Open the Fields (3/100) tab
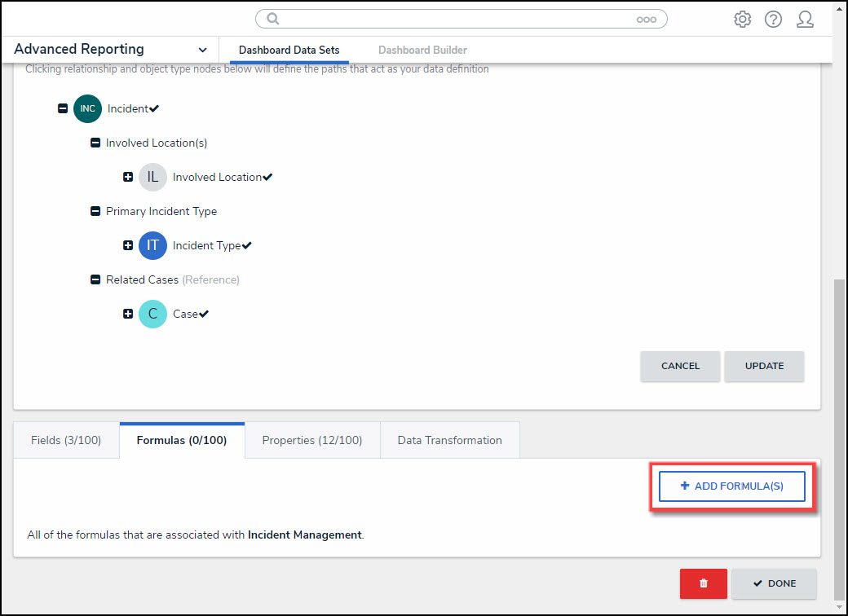This screenshot has width=848, height=616. point(66,440)
